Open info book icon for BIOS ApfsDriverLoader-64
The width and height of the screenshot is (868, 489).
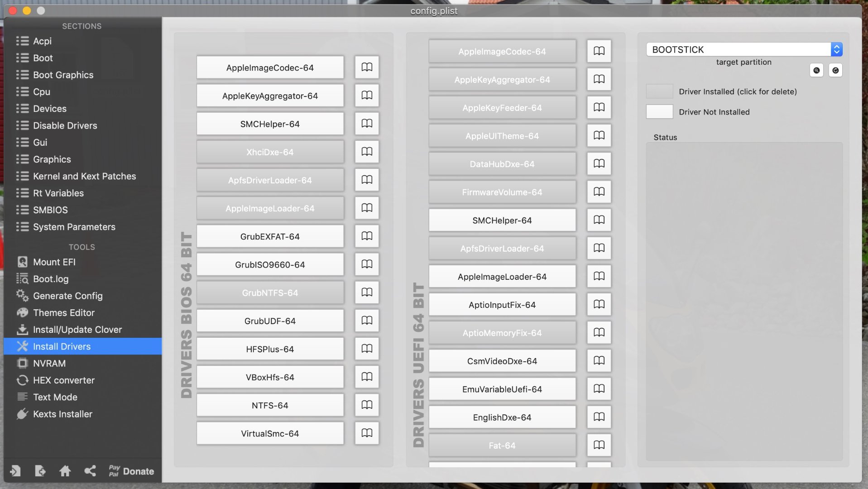pos(367,180)
